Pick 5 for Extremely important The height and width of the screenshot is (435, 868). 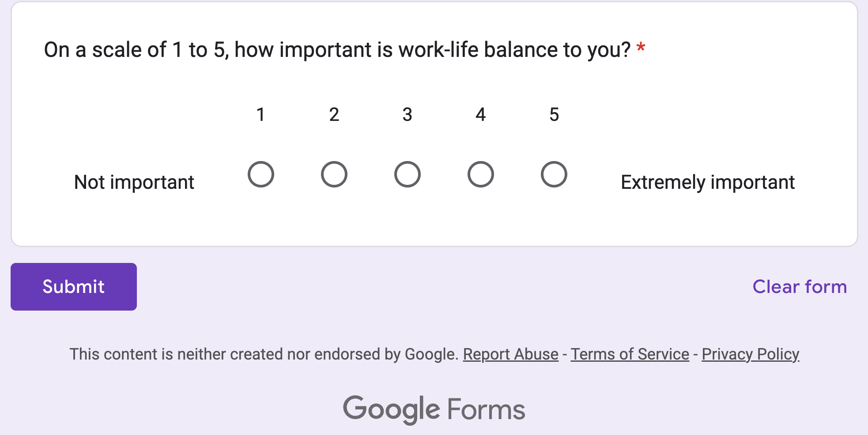(x=554, y=174)
